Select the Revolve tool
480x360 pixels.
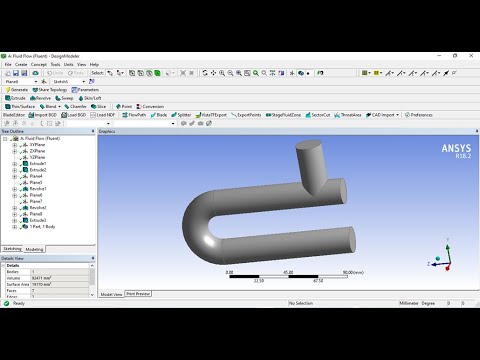[40, 98]
